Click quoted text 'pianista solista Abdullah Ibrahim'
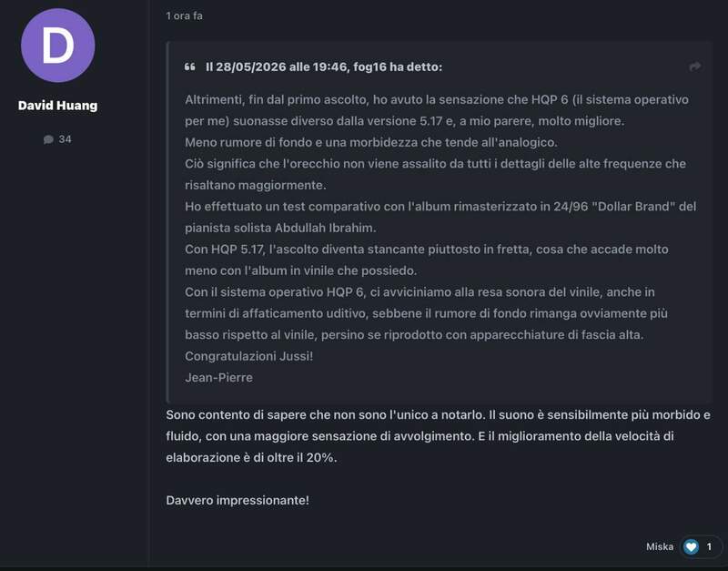The image size is (728, 571). 280,228
